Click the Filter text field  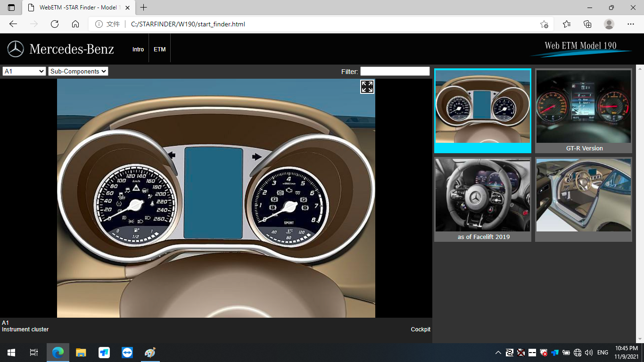395,71
